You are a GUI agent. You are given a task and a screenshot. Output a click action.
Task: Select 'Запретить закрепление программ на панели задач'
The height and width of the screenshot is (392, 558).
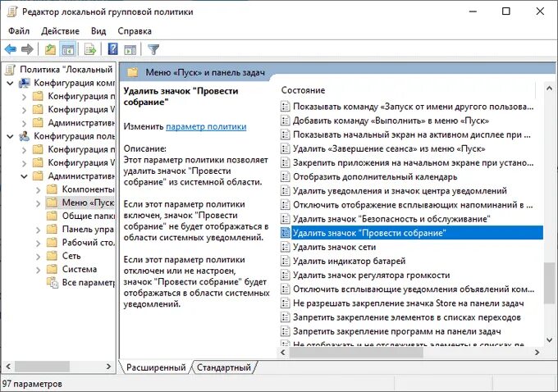(x=397, y=331)
